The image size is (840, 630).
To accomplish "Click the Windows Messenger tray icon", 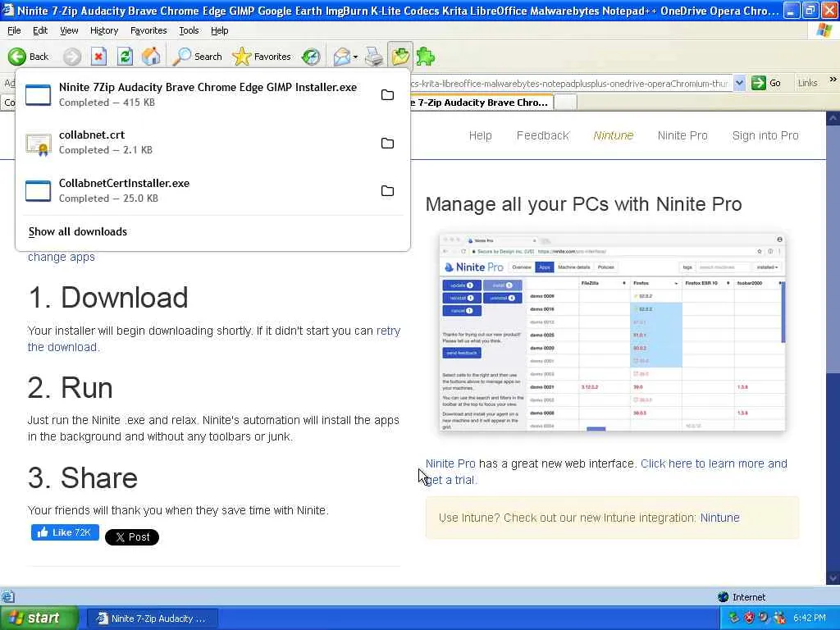I will [779, 618].
